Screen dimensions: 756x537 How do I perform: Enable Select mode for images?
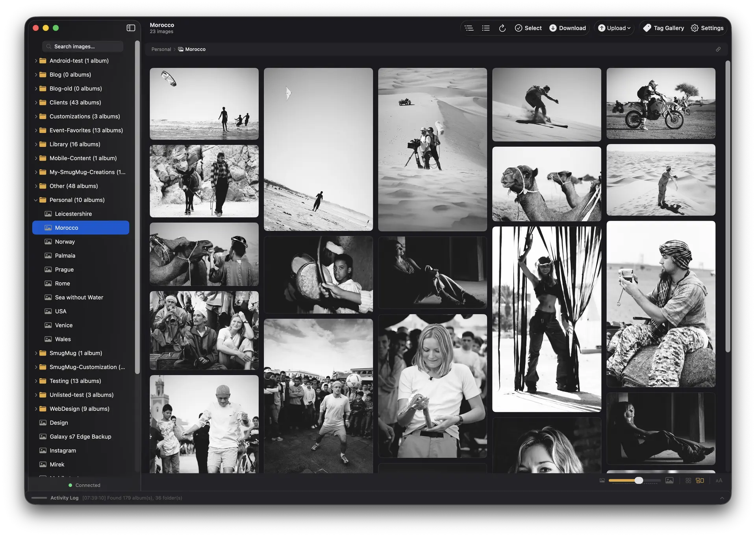(x=528, y=28)
